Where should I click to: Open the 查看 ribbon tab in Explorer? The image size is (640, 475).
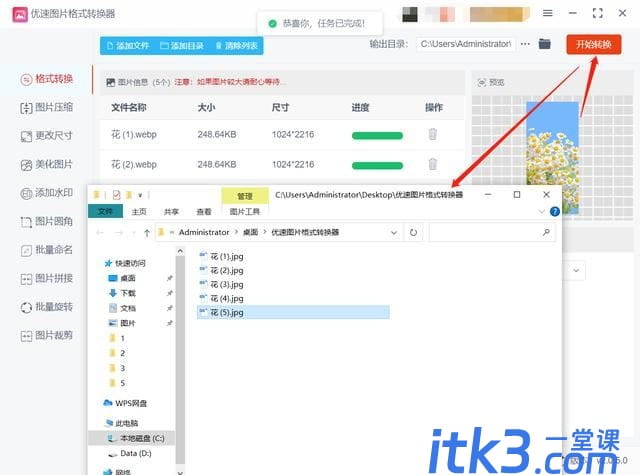(x=204, y=211)
